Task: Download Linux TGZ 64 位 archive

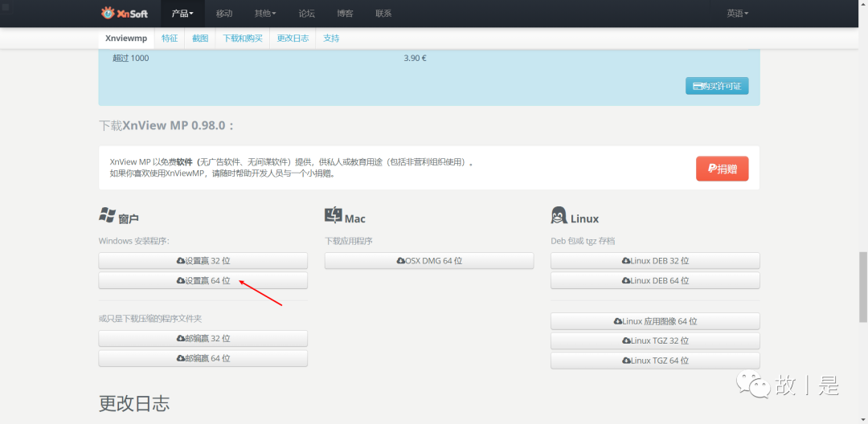Action: coord(655,361)
